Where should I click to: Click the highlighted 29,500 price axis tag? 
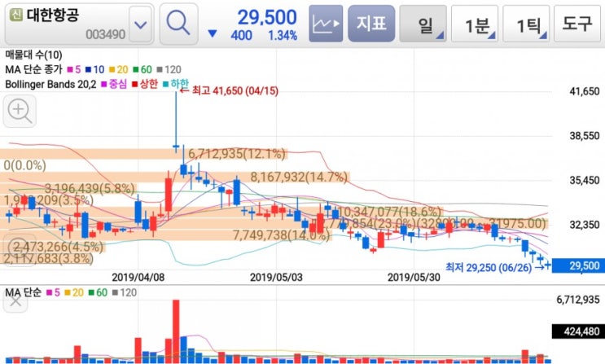pos(578,265)
